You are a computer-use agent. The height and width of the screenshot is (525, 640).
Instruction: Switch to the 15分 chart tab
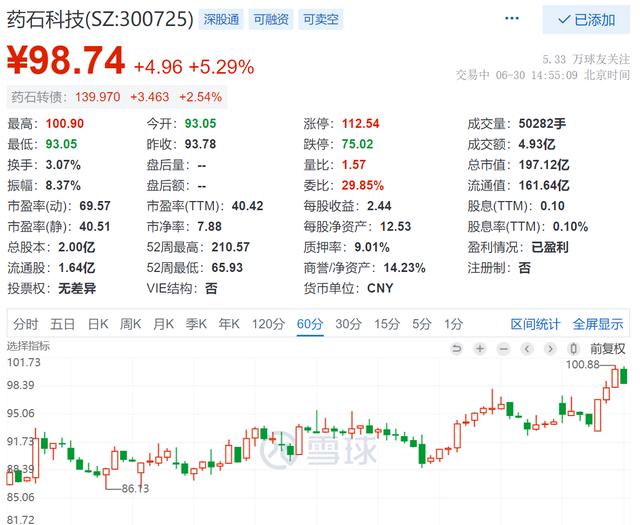(387, 324)
